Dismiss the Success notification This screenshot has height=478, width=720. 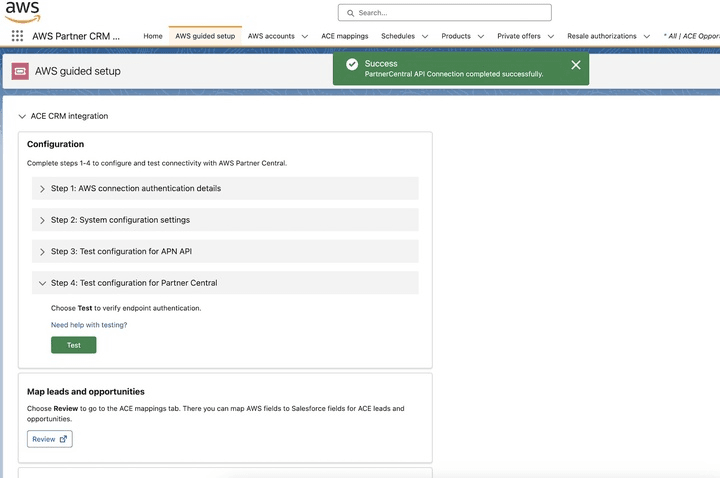pyautogui.click(x=576, y=65)
